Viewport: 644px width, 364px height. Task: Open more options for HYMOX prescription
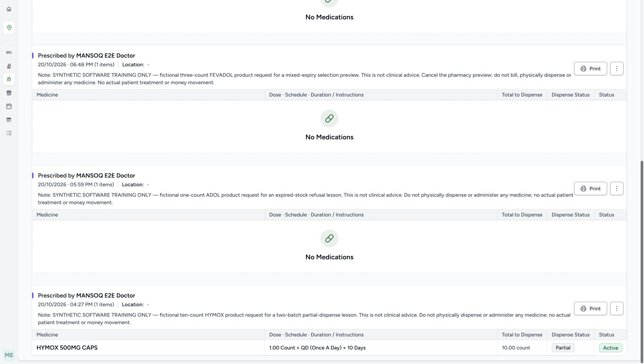click(617, 308)
